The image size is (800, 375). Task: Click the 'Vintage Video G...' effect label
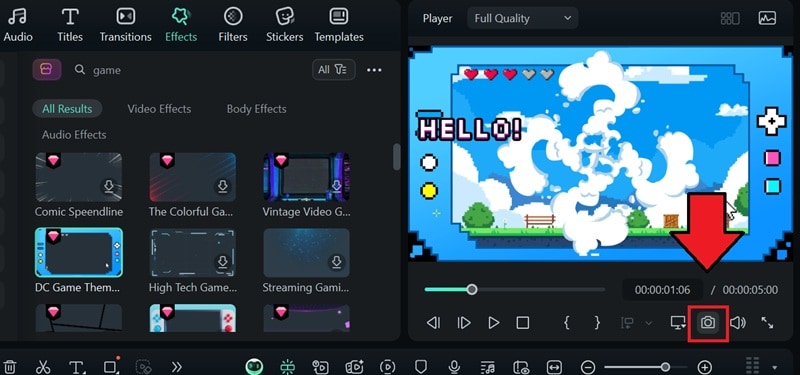[306, 212]
